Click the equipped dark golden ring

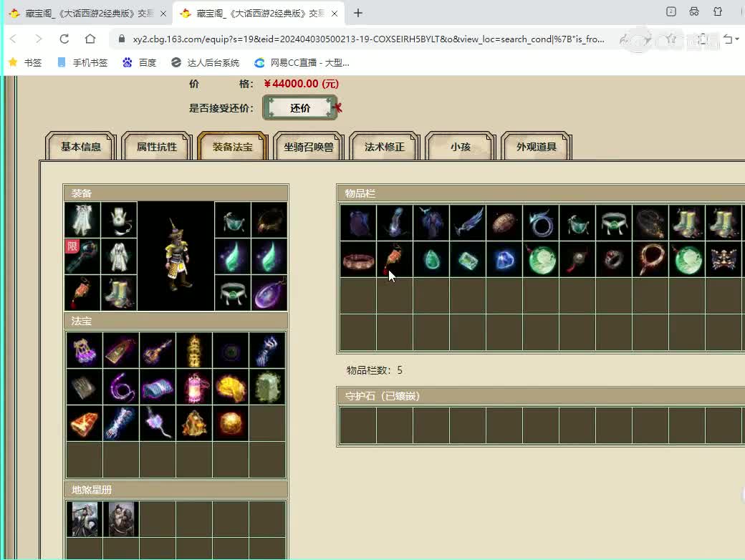[269, 220]
